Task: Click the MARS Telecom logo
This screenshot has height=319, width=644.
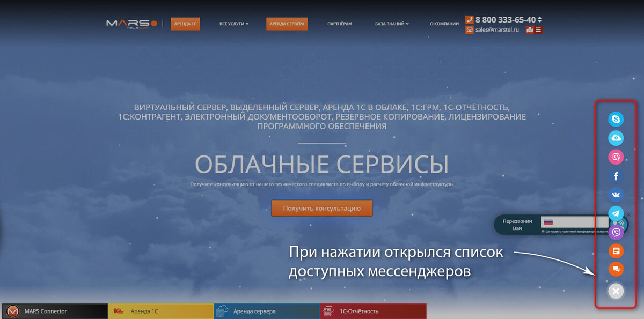Action: (131, 24)
